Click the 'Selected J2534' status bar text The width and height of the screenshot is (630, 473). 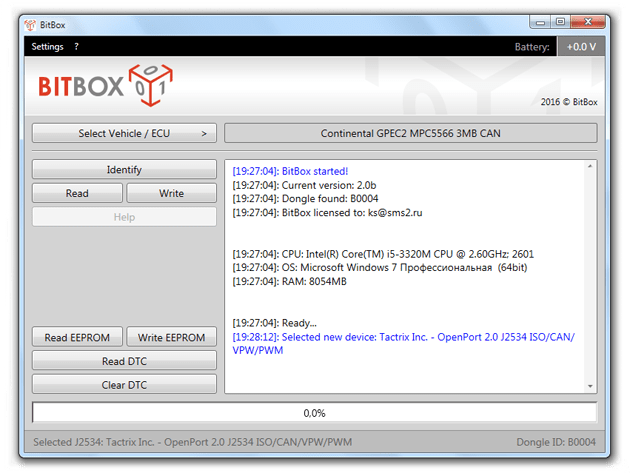[x=192, y=442]
